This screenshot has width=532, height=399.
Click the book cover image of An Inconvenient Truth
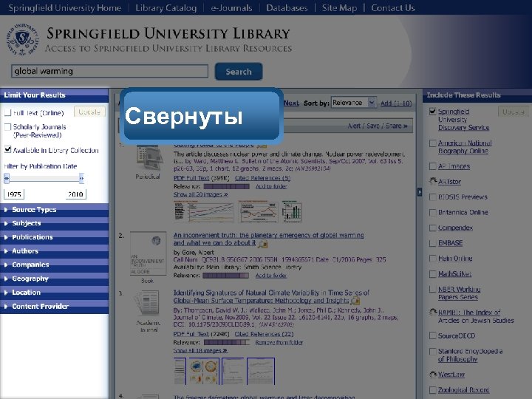click(x=149, y=253)
